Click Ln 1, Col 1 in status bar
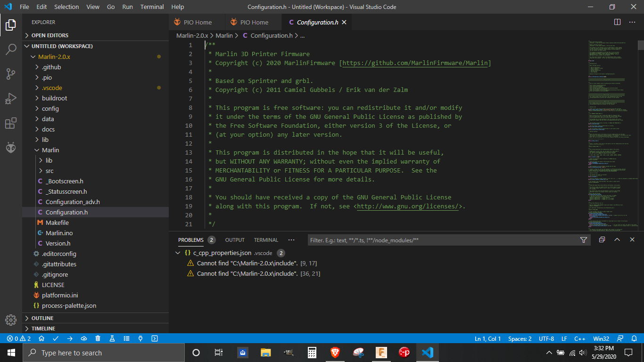 [x=488, y=338]
